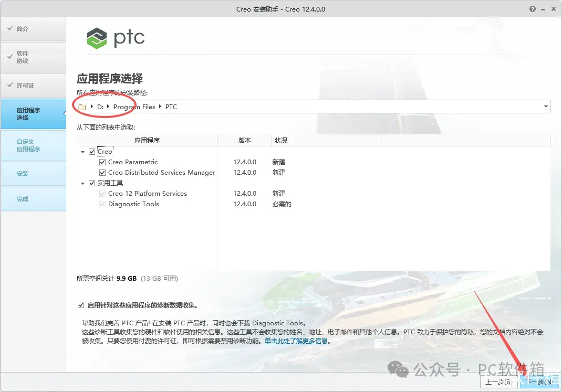The width and height of the screenshot is (562, 392).
Task: Click the PTC logo
Action: pos(116,38)
